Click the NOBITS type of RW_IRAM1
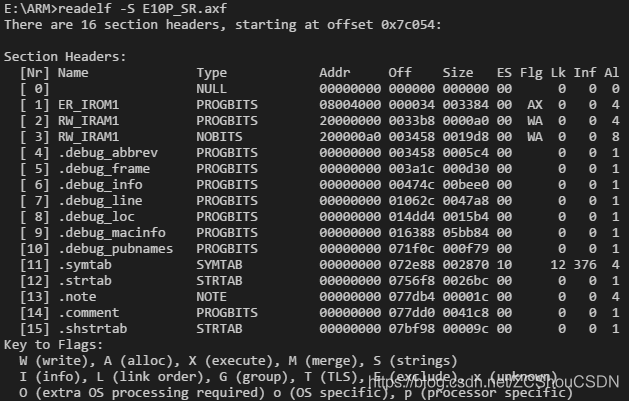Screen dimensions: 629x401 pos(220,136)
